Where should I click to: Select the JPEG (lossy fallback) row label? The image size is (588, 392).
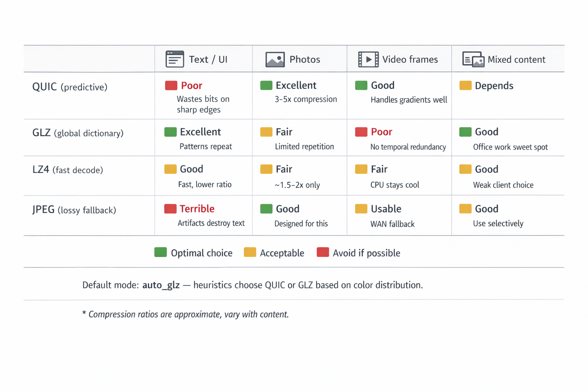click(x=74, y=210)
